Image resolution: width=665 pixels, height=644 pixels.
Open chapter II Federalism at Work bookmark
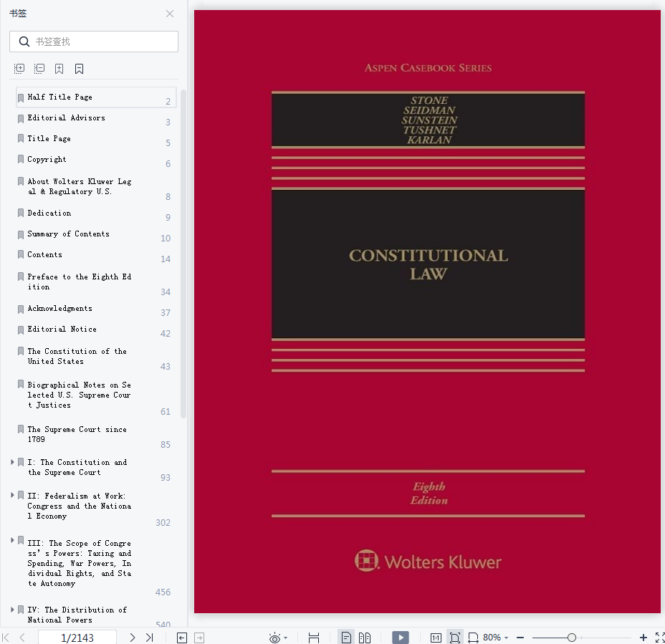tap(80, 506)
